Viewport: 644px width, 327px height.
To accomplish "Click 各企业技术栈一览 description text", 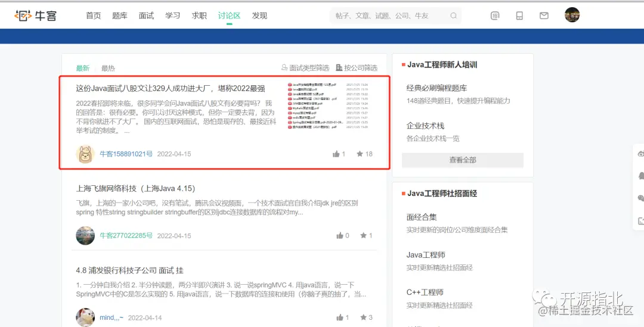I will [433, 138].
